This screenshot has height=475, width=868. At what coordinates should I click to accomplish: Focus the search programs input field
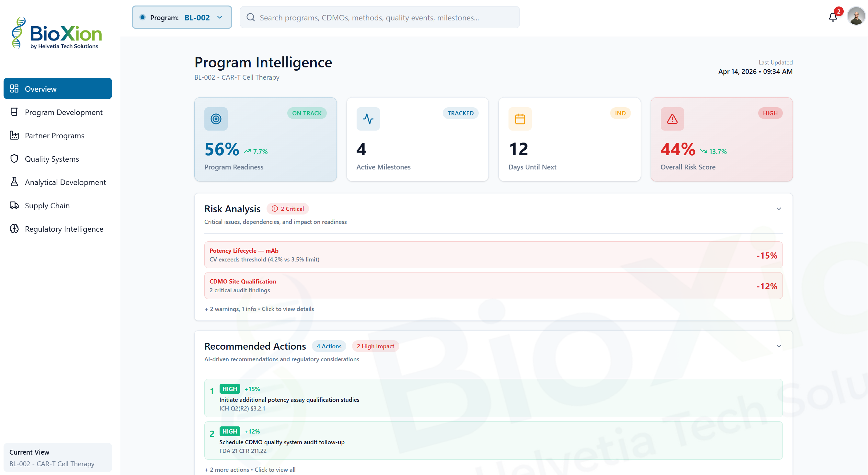click(x=380, y=17)
